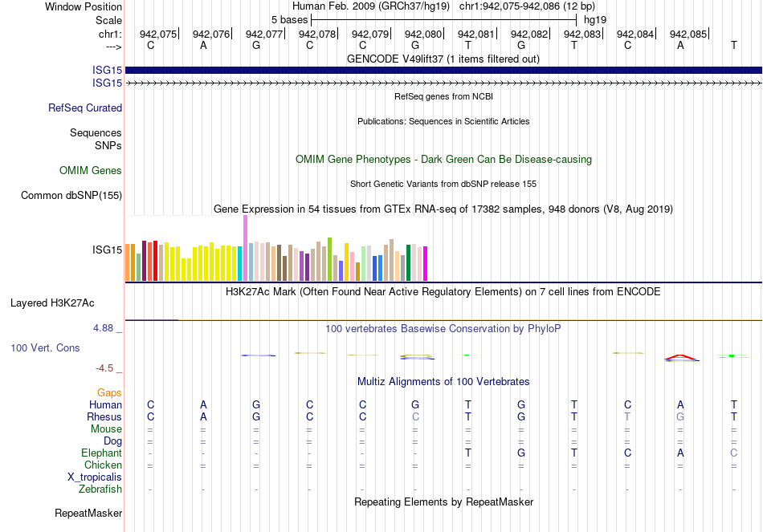Click GENCODE V49lift37 track title

pos(443,59)
